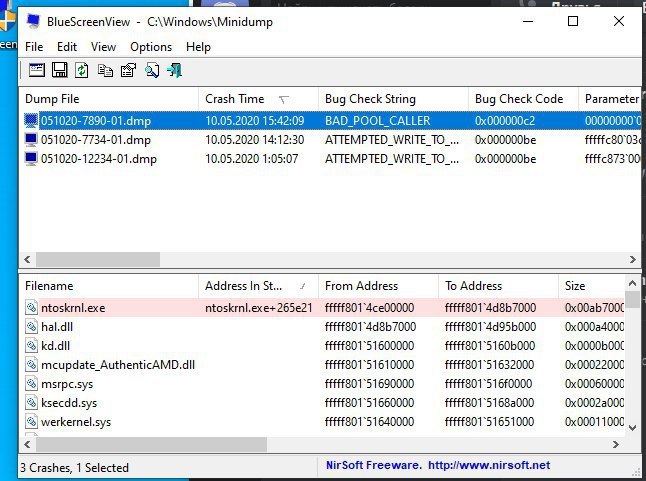Click the Exit toolbar icon
This screenshot has width=646, height=481.
pos(175,70)
